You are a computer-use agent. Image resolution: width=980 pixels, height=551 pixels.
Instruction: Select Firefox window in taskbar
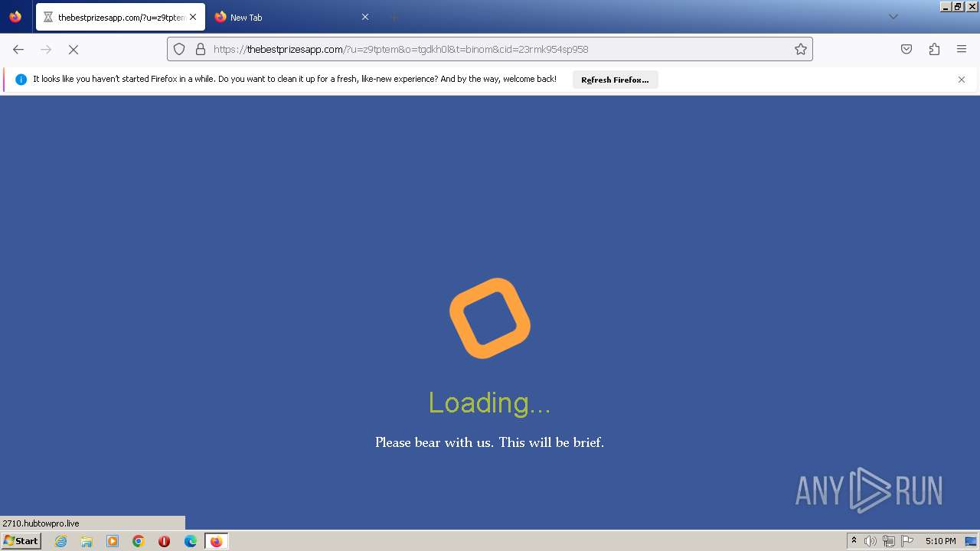(216, 541)
